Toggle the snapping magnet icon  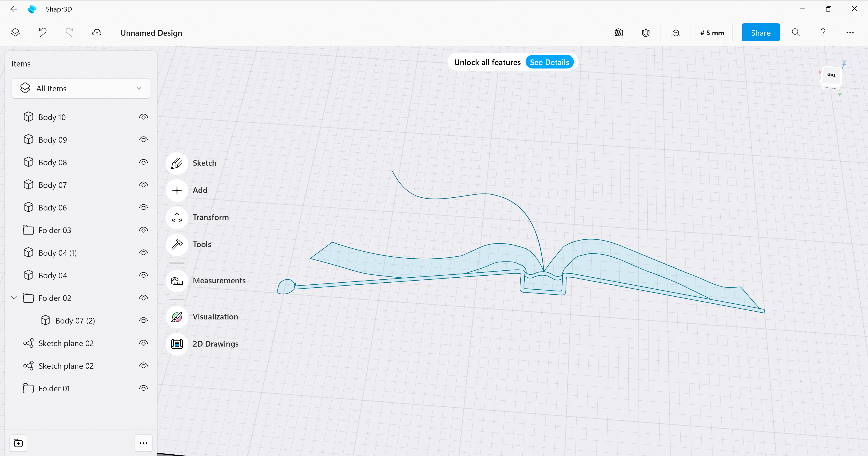(646, 33)
